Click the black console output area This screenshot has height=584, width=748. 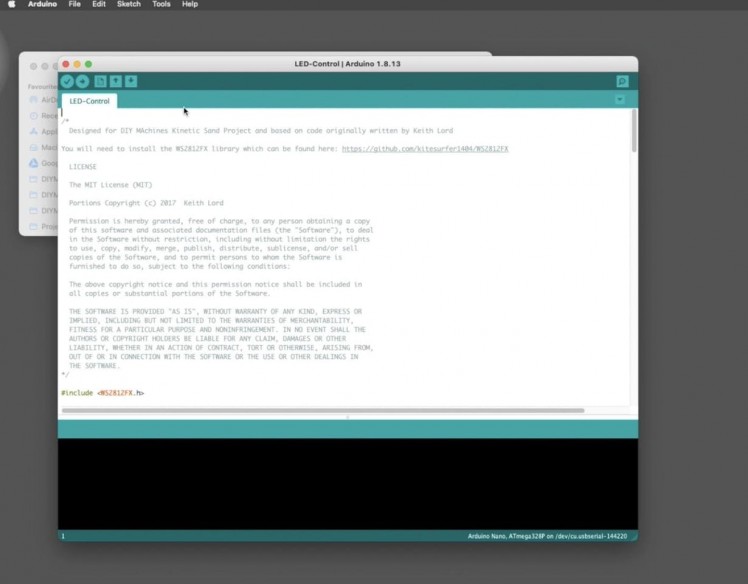click(348, 484)
